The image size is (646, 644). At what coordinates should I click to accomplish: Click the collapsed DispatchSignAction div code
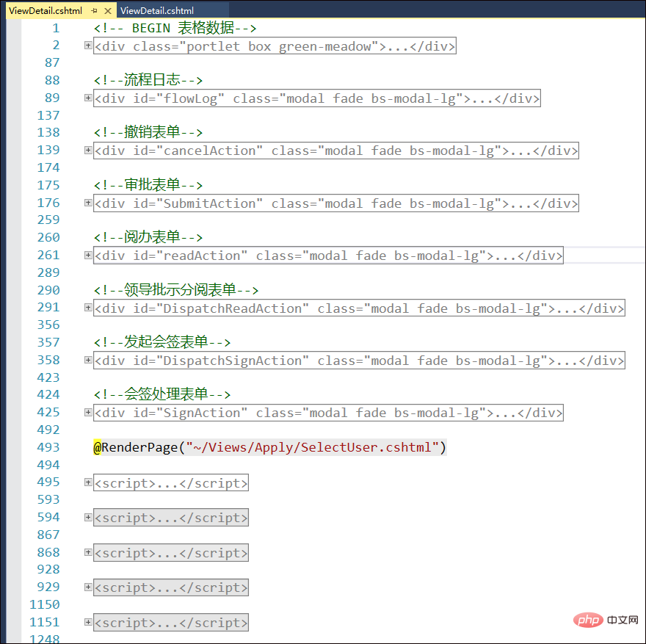(x=359, y=361)
